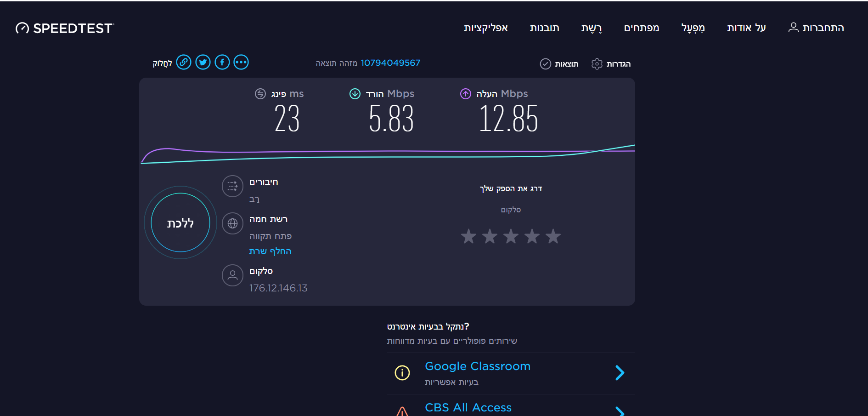Viewport: 868px width, 416px height.
Task: Click the upload value 12.85
Action: click(508, 119)
